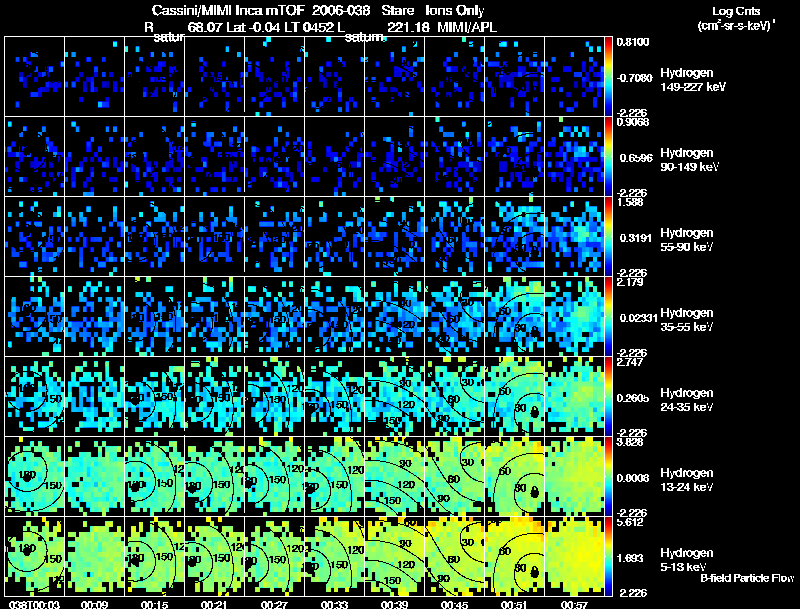View the 90-149 keV panel at 00:57

point(574,156)
